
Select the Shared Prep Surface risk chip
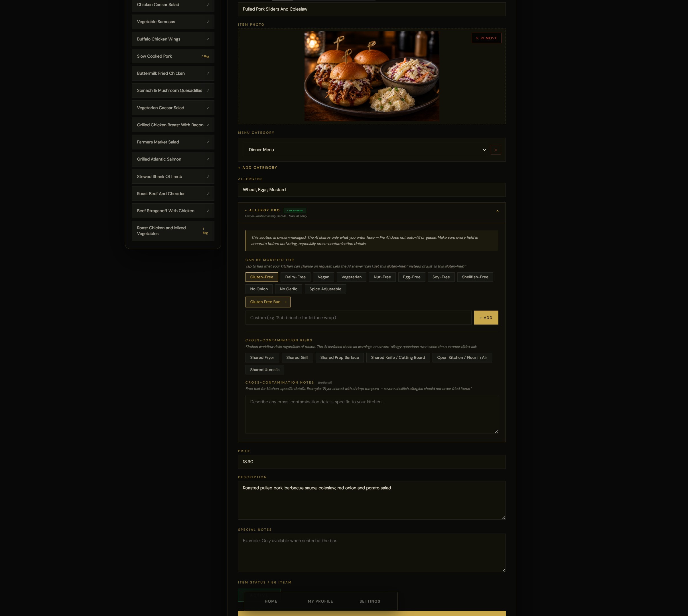click(x=339, y=358)
